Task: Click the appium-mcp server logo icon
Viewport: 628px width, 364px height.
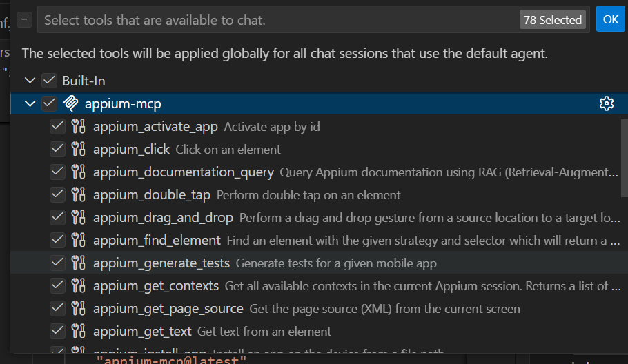Action: pos(70,103)
